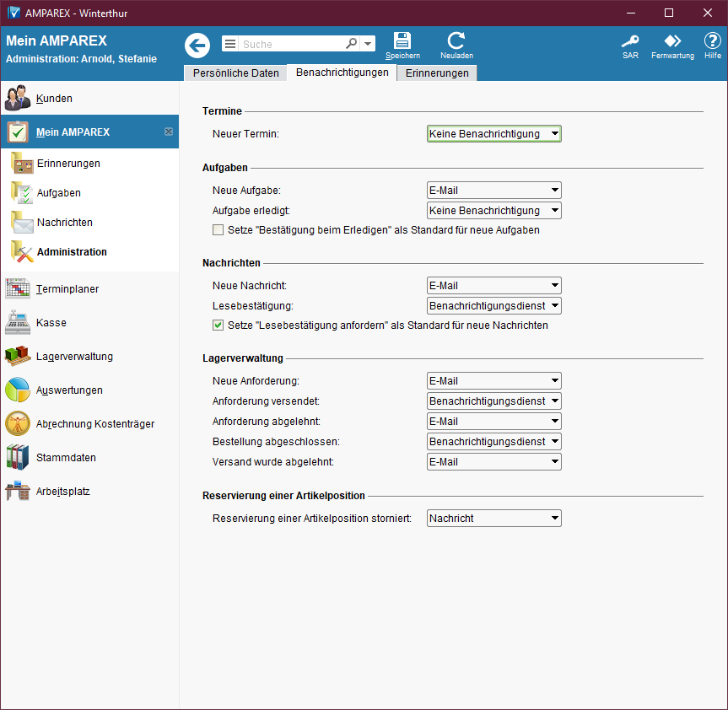
Task: Start Fernwartung remote maintenance
Action: (672, 41)
